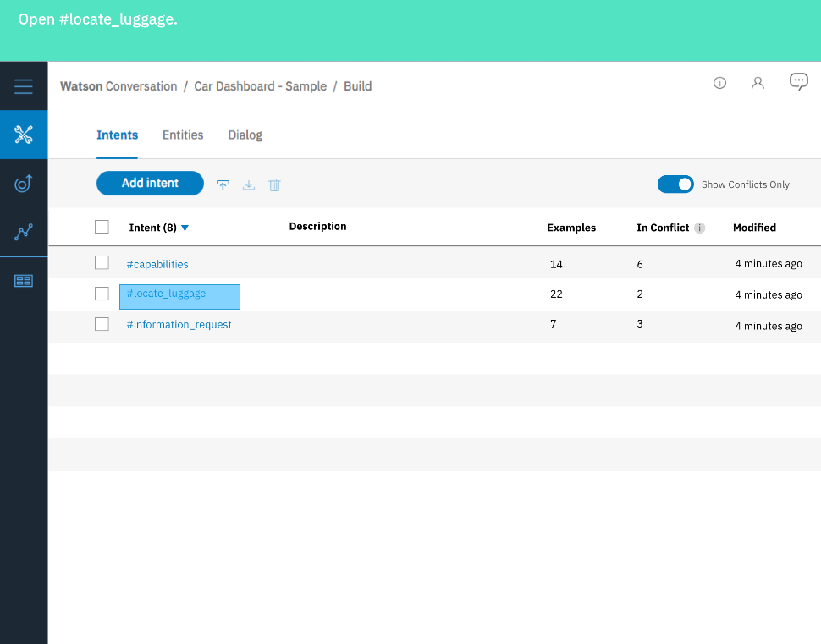Open the user account icon
This screenshot has width=821, height=644.
(758, 83)
